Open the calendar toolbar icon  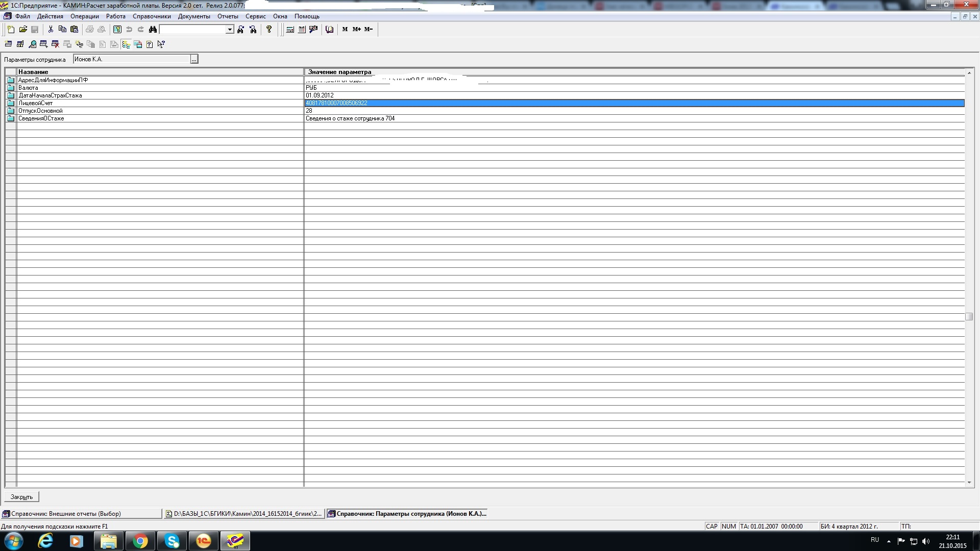302,30
